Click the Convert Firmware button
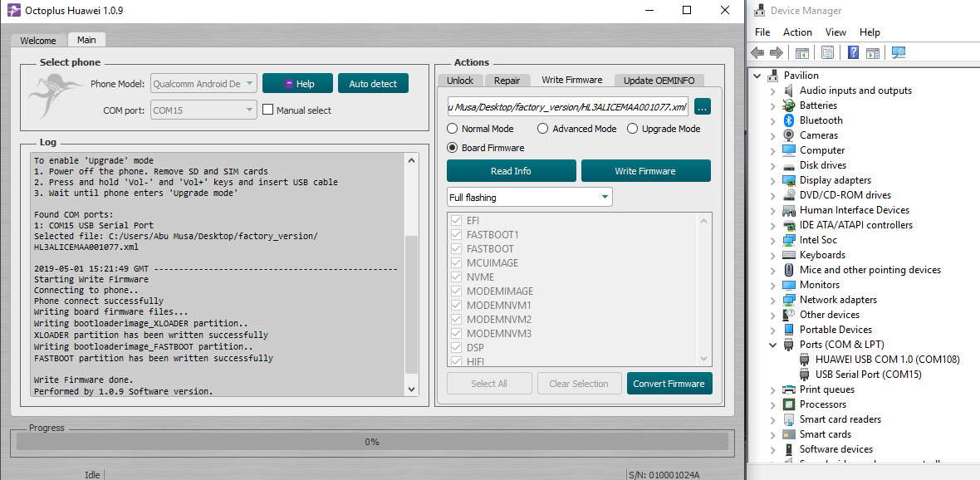The width and height of the screenshot is (980, 480). (x=669, y=384)
